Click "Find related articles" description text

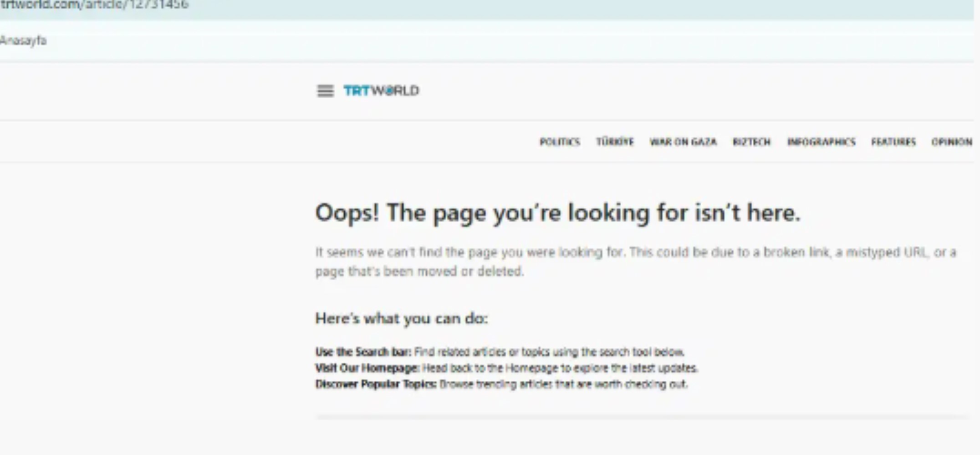point(549,352)
